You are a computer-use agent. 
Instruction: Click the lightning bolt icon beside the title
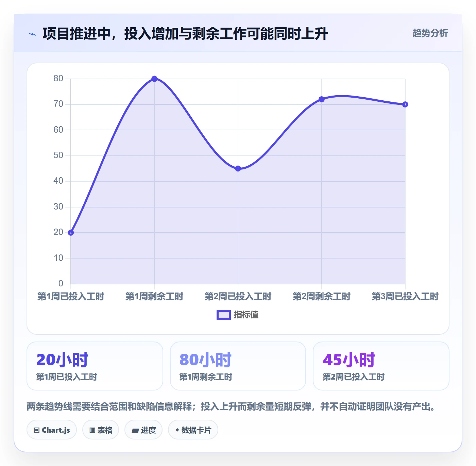point(32,34)
